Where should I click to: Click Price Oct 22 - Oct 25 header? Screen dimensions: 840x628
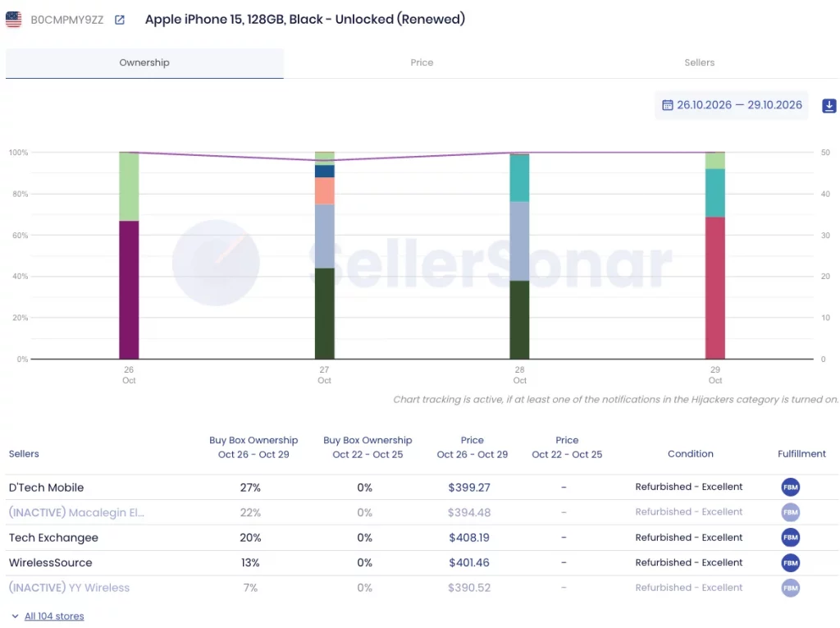coord(567,447)
